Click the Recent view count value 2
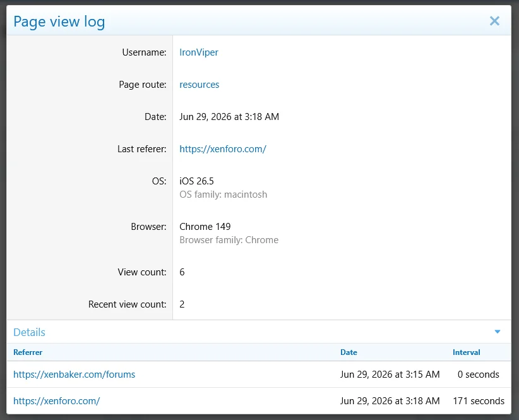Image resolution: width=519 pixels, height=420 pixels. click(x=182, y=304)
